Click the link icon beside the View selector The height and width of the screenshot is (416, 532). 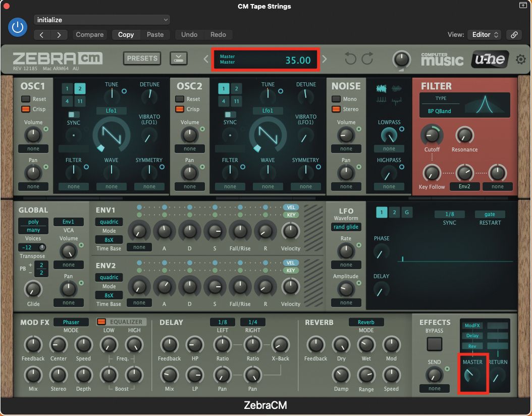pos(514,35)
